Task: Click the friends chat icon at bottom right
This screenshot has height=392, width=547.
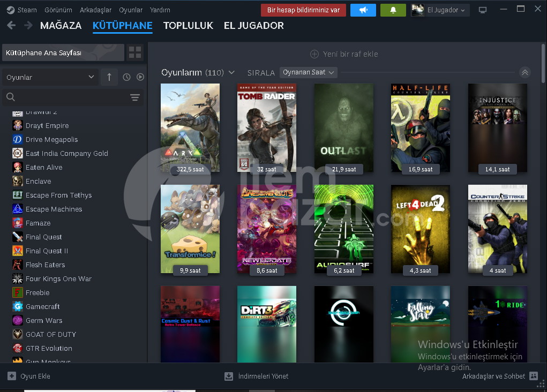Action: [x=534, y=375]
